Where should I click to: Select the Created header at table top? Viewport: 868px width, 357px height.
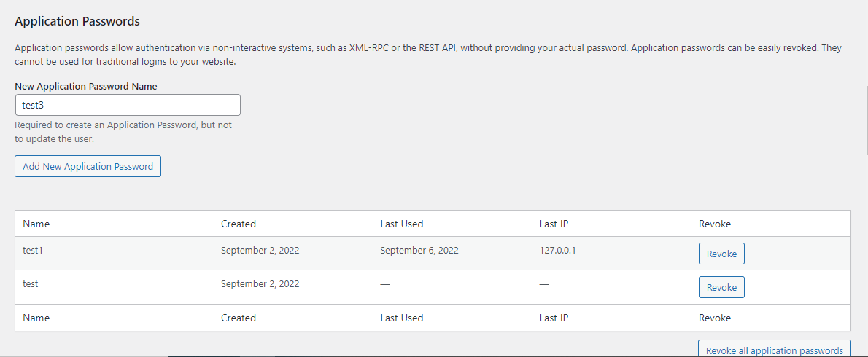(238, 224)
